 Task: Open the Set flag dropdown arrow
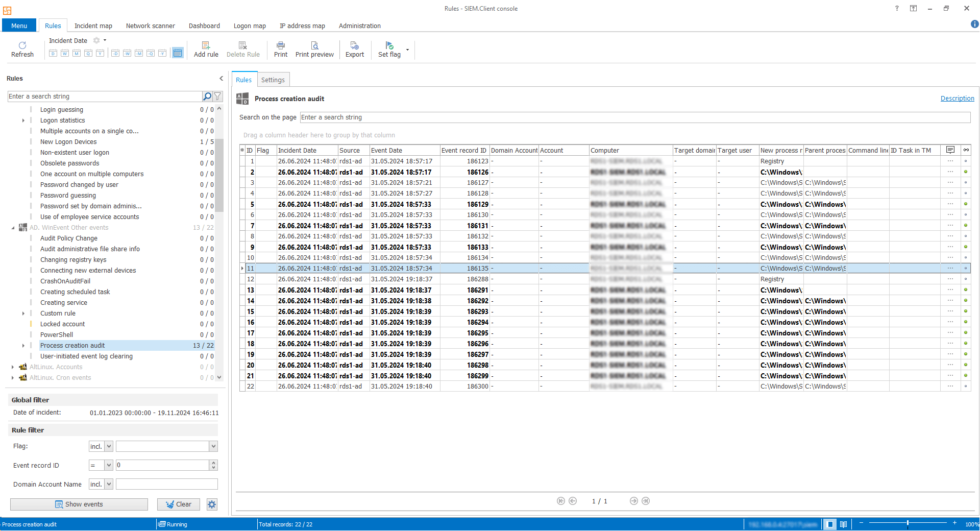(x=407, y=50)
